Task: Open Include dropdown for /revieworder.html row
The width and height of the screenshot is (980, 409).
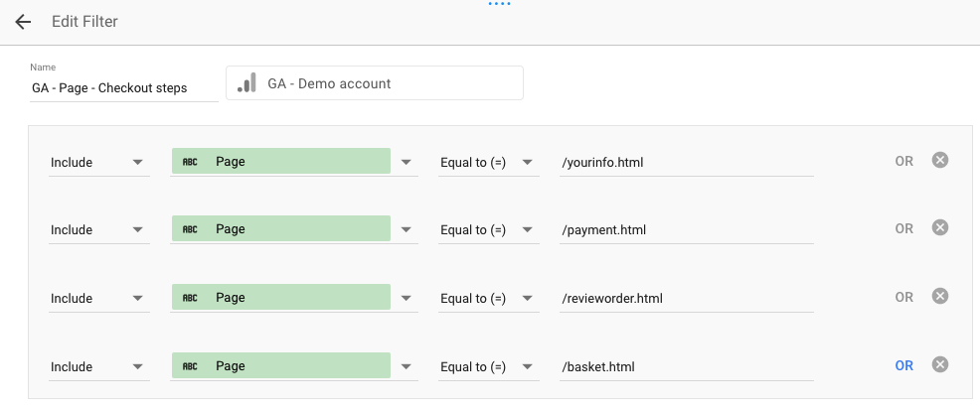Action: click(98, 299)
